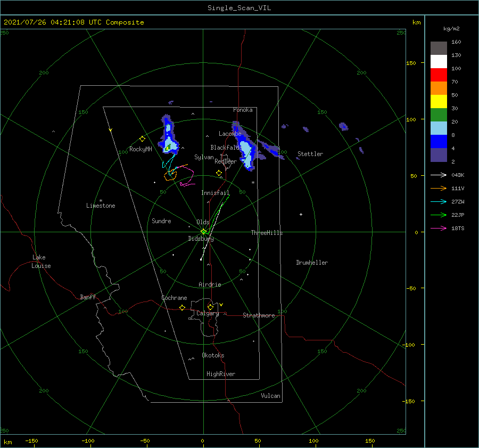Image resolution: width=479 pixels, height=448 pixels.
Task: Click the Limestone label
Action: pos(101,206)
